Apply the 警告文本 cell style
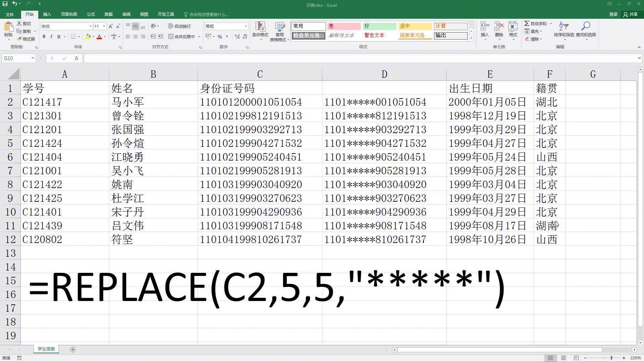This screenshot has height=362, width=644. tap(374, 35)
